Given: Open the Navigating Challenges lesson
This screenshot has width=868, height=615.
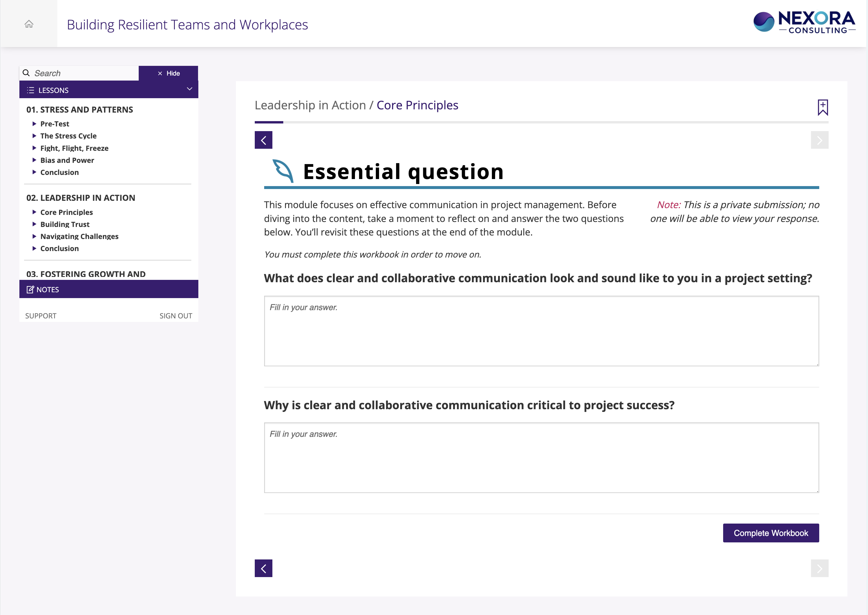Looking at the screenshot, I should (79, 236).
